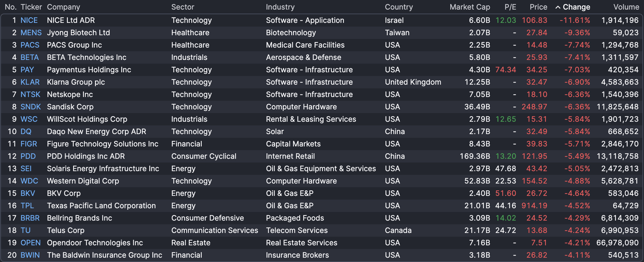Click the WDC ticker symbol
Image resolution: width=644 pixels, height=262 pixels.
[29, 181]
